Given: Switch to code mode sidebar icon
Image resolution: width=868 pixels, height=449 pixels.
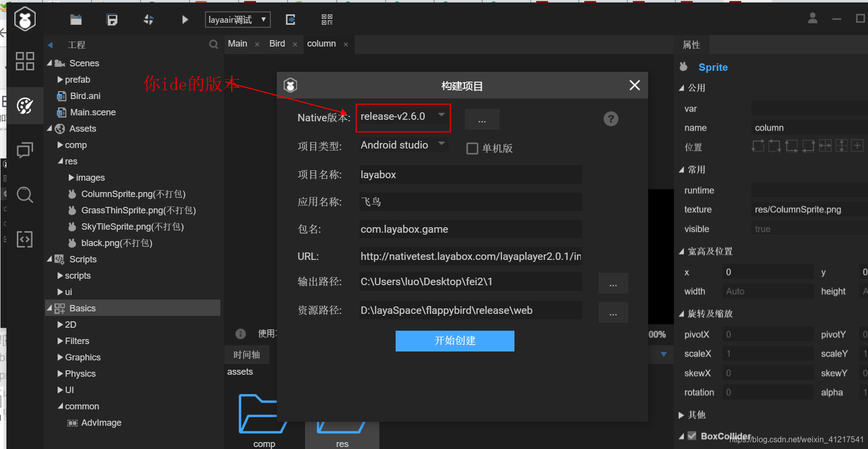Looking at the screenshot, I should pos(25,239).
